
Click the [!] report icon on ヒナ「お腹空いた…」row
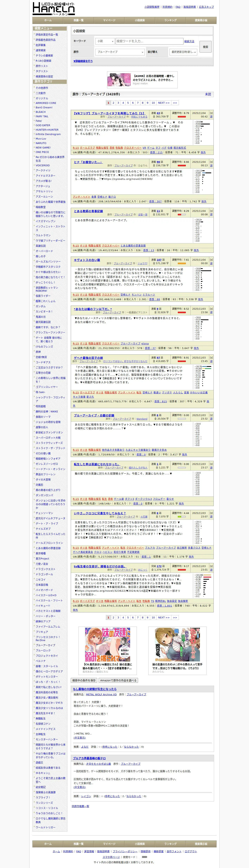click(211, 162)
